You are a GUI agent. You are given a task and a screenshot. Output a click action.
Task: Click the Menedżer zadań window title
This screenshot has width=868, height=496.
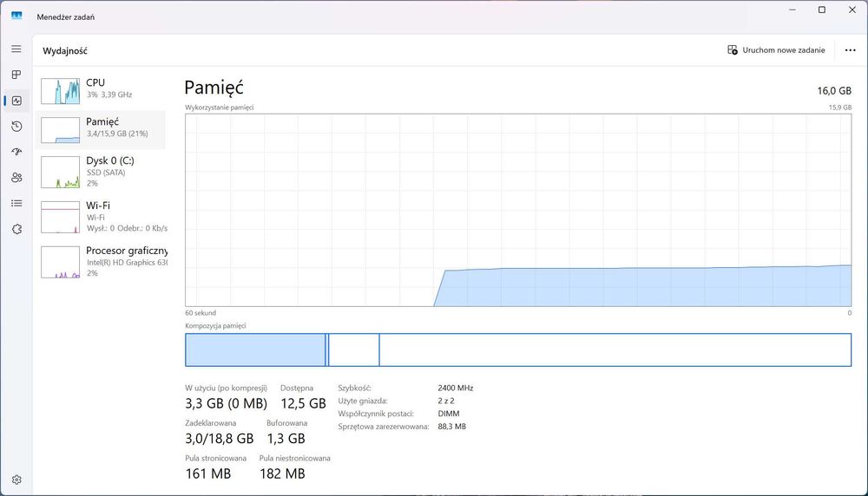[x=65, y=17]
